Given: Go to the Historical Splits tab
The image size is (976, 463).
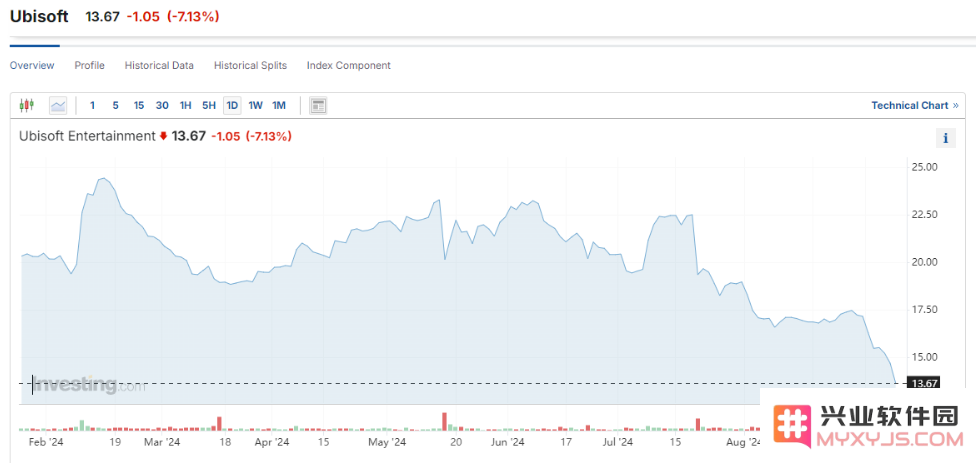Looking at the screenshot, I should (x=250, y=65).
